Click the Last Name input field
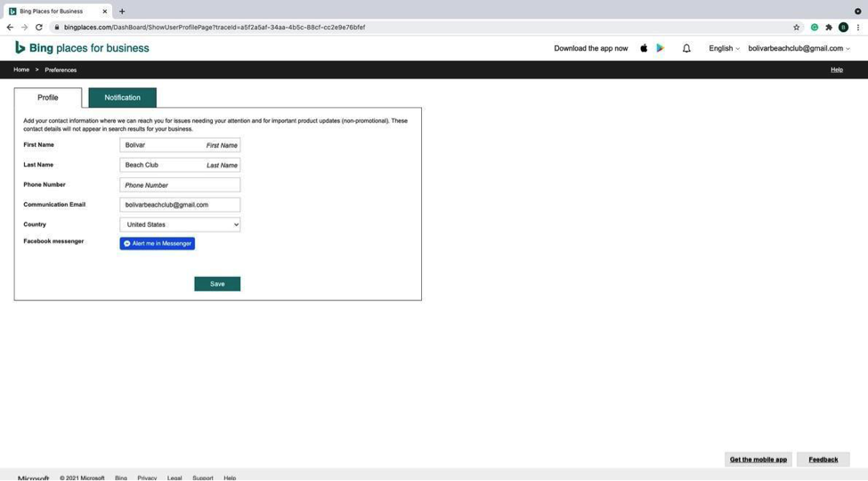 (x=180, y=165)
